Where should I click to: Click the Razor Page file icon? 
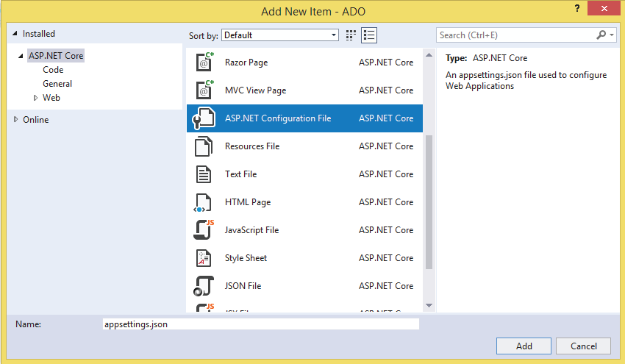click(204, 63)
